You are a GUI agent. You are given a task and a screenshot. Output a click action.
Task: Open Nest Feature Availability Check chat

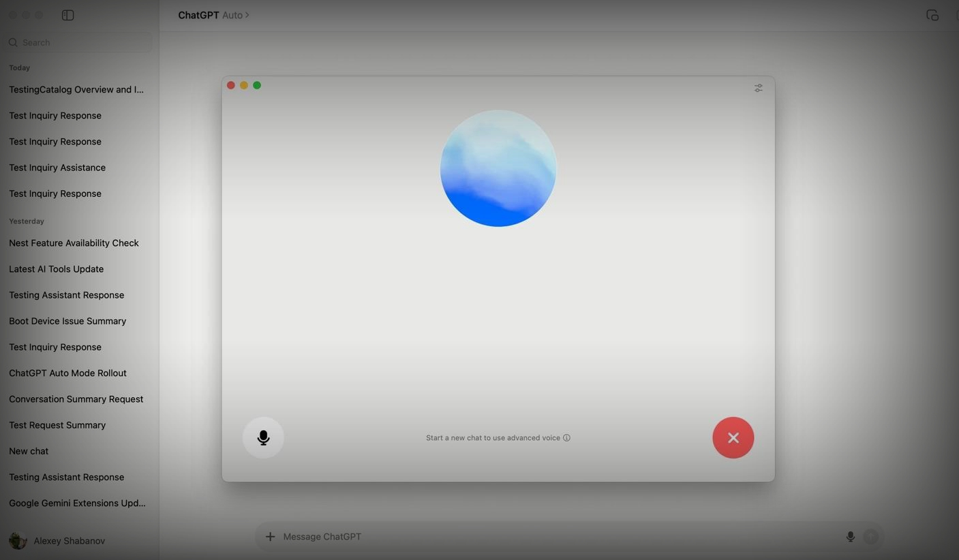tap(74, 243)
